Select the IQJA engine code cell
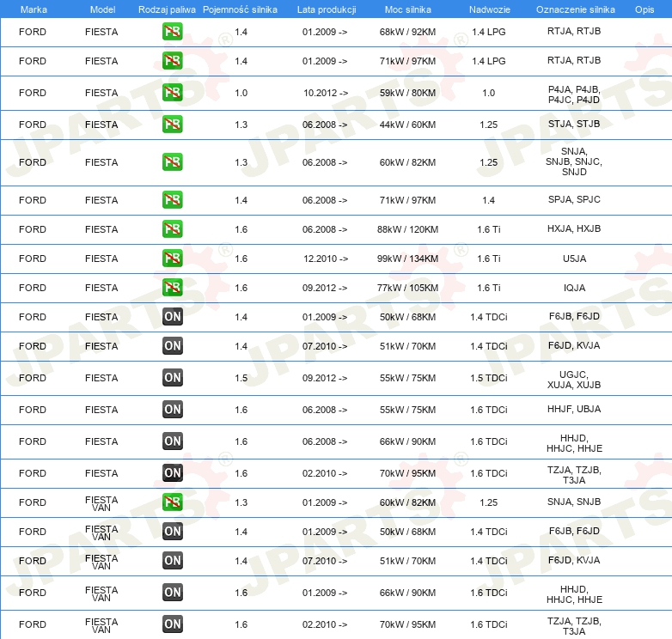This screenshot has width=672, height=639. (x=574, y=288)
